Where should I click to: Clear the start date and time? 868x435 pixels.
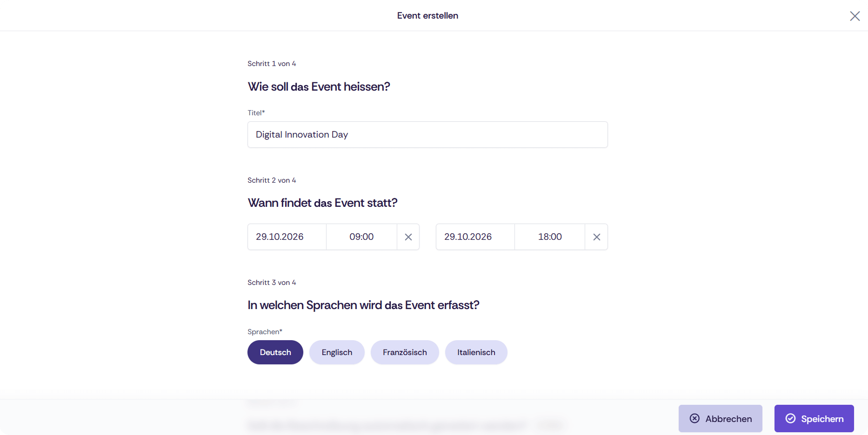tap(408, 237)
